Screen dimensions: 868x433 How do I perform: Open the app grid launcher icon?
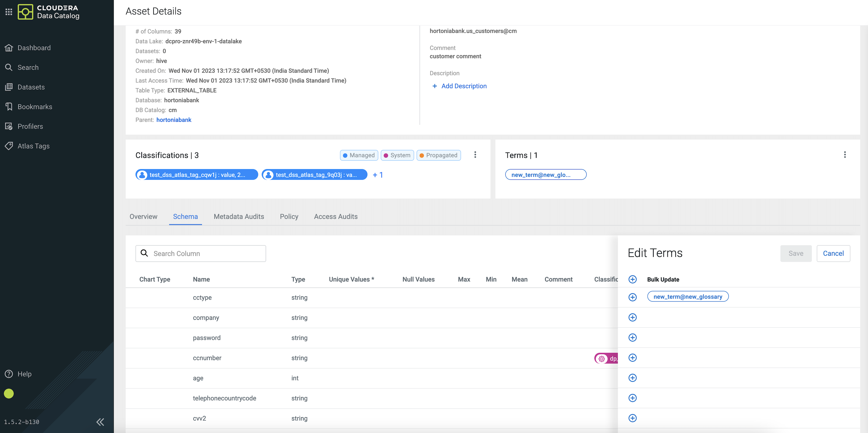point(9,12)
